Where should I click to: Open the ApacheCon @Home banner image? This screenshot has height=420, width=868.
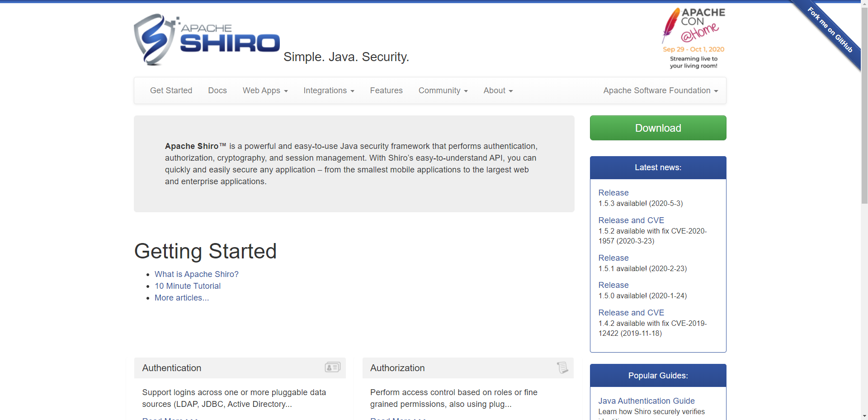[693, 38]
